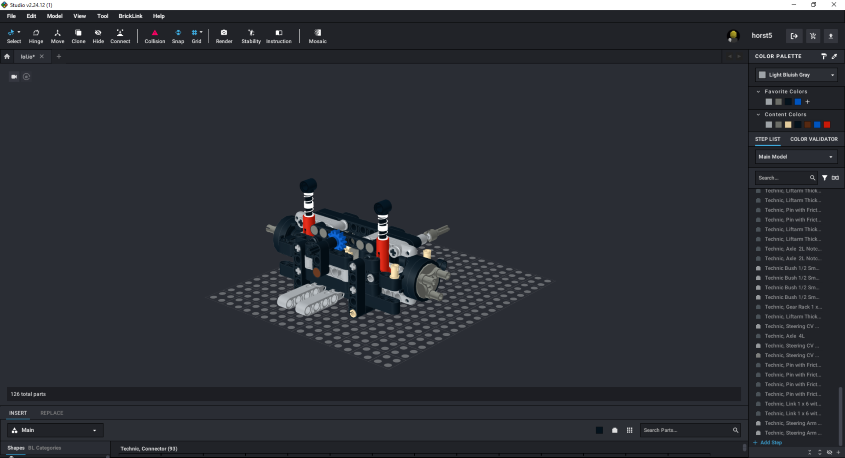
Task: Open the Render tool
Action: point(224,36)
